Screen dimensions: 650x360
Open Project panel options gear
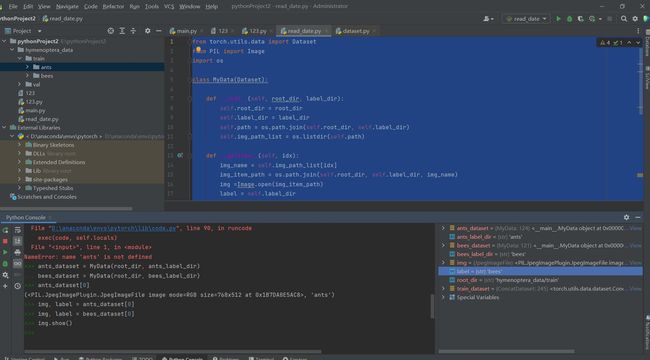[148, 31]
